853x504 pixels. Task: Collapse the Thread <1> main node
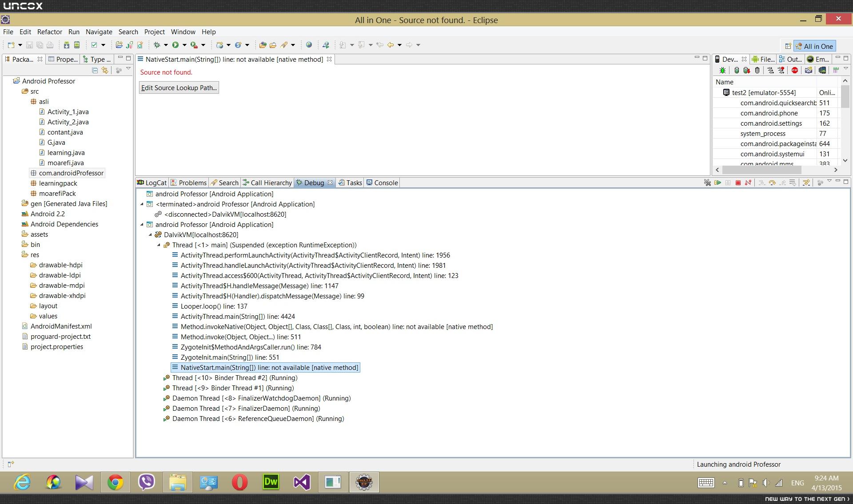pyautogui.click(x=159, y=245)
